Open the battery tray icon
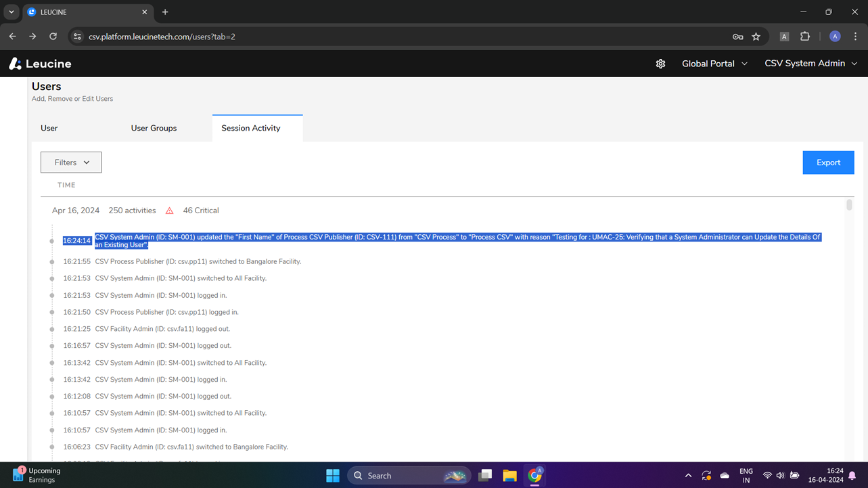Screen dimensions: 868x488 point(795,476)
